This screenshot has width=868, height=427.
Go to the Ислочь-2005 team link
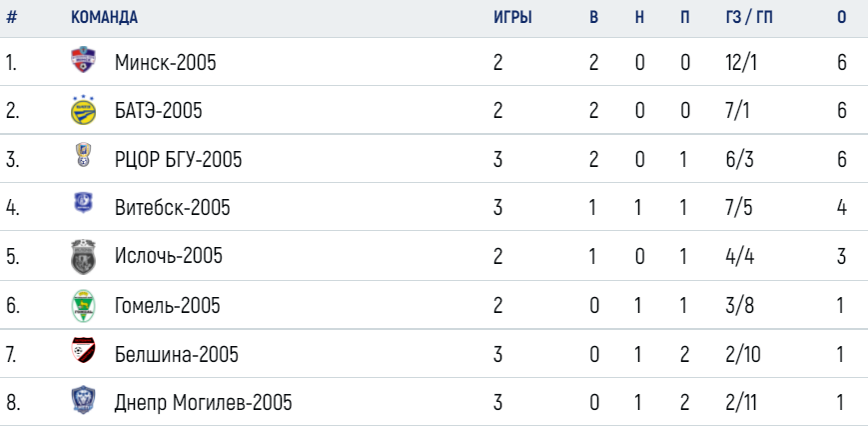click(168, 256)
